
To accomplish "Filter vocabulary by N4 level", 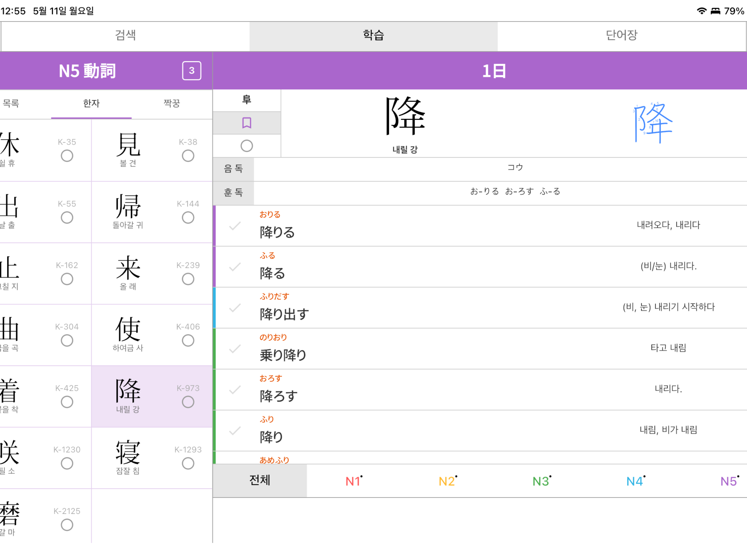I will 635,481.
